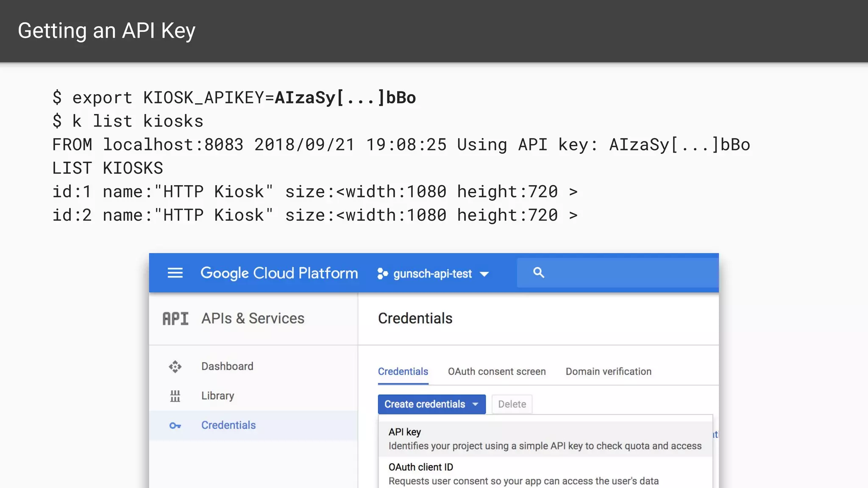This screenshot has height=488, width=868.
Task: Click the search magnifier icon
Action: point(538,272)
